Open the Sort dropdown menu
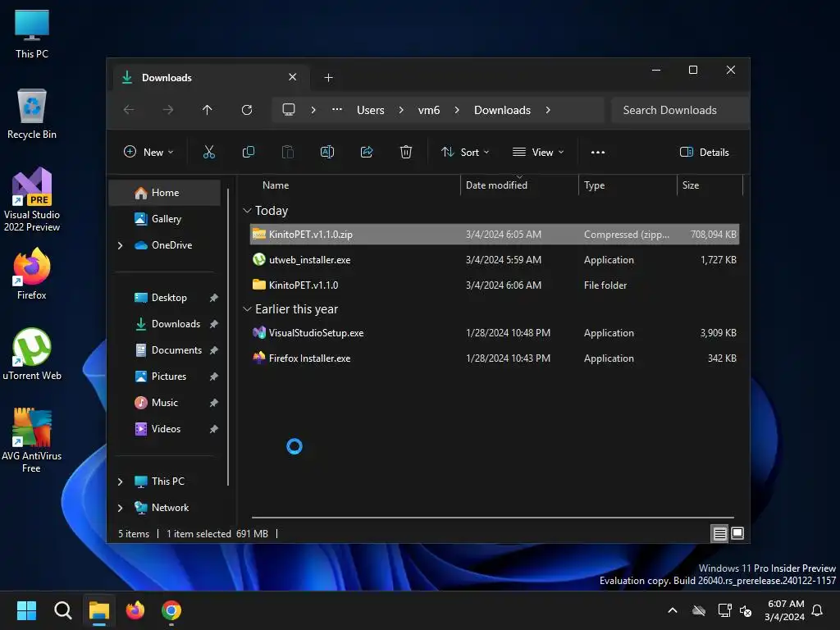The width and height of the screenshot is (840, 630). coord(464,152)
